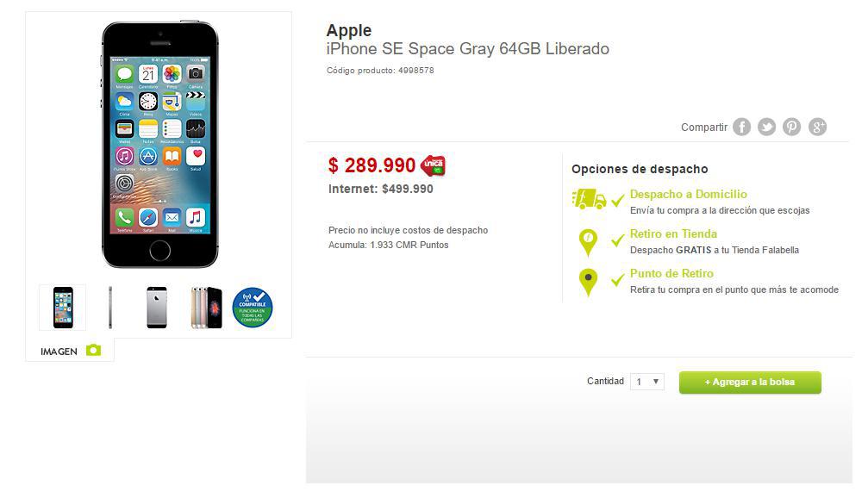Share product on Facebook icon
Image resolution: width=868 pixels, height=498 pixels.
[742, 128]
